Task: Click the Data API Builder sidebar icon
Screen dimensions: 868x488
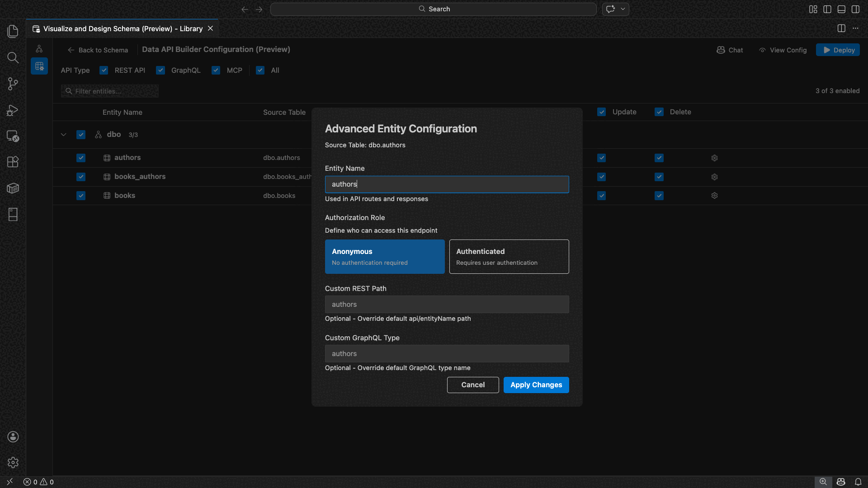Action: tap(39, 66)
